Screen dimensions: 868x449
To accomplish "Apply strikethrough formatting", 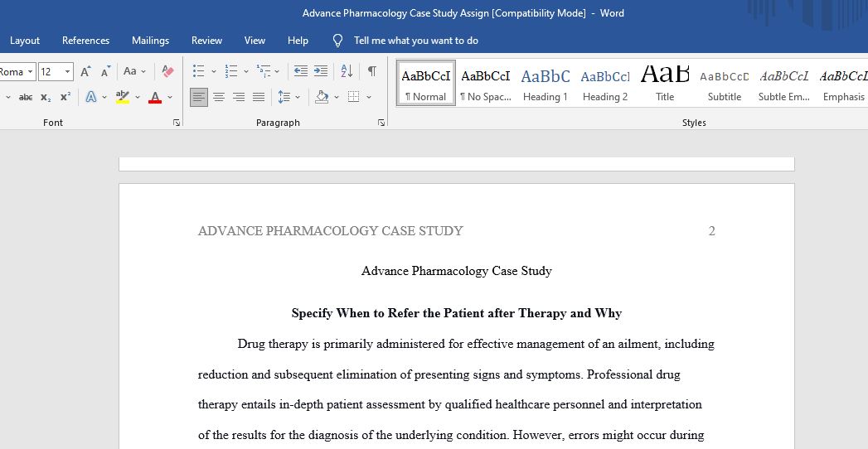I will (x=26, y=97).
